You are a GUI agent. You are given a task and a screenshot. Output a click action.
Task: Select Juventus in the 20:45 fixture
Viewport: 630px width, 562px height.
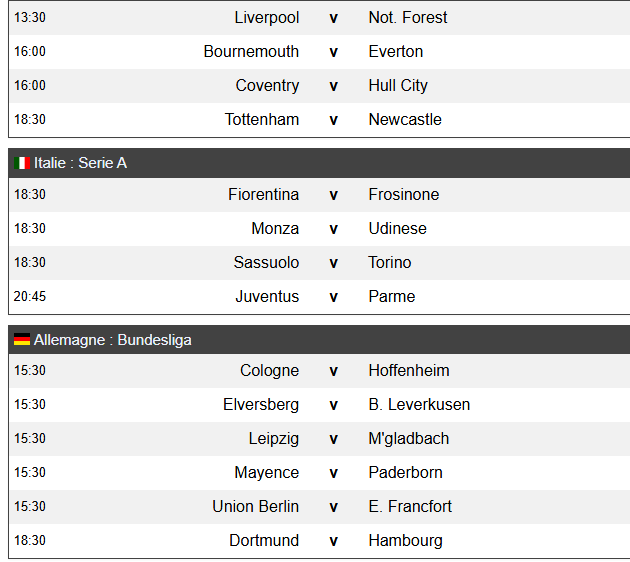[x=267, y=296]
